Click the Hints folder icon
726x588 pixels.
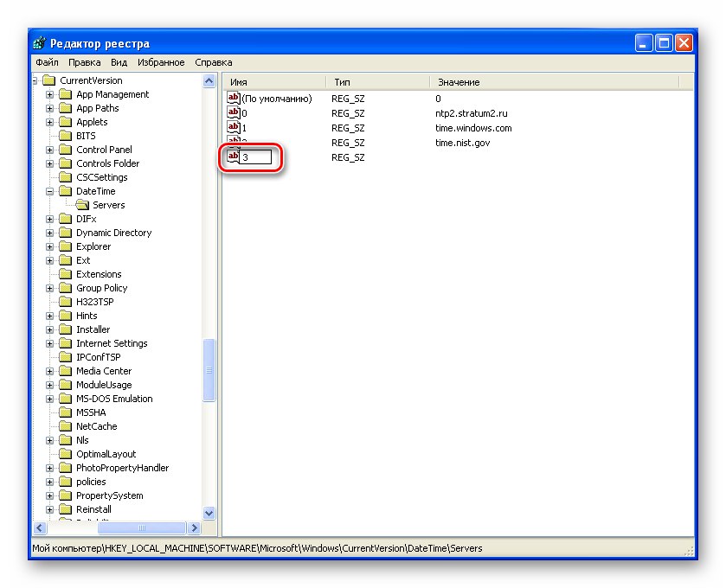[x=65, y=316]
